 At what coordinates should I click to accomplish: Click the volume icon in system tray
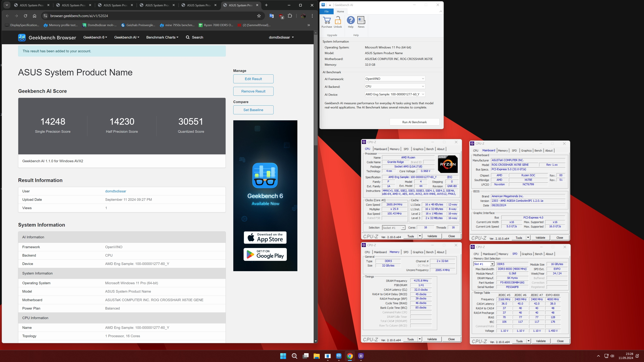612,356
